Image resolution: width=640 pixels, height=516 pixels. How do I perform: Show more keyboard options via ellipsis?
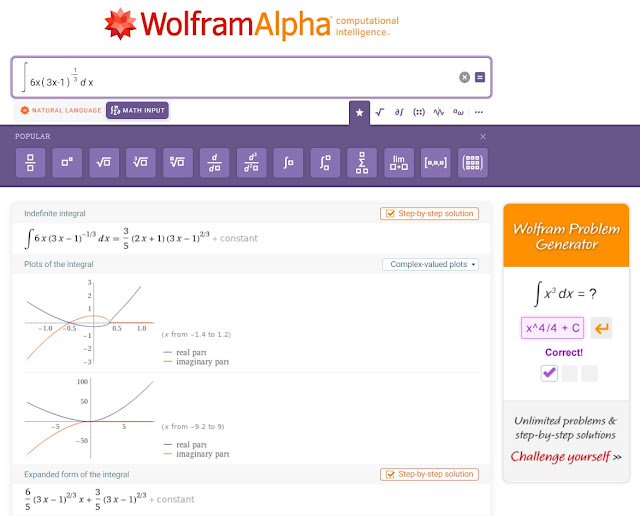[479, 112]
